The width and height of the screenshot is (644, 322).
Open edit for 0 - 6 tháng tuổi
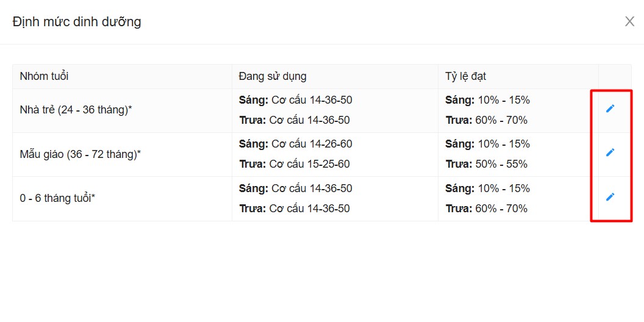(610, 197)
